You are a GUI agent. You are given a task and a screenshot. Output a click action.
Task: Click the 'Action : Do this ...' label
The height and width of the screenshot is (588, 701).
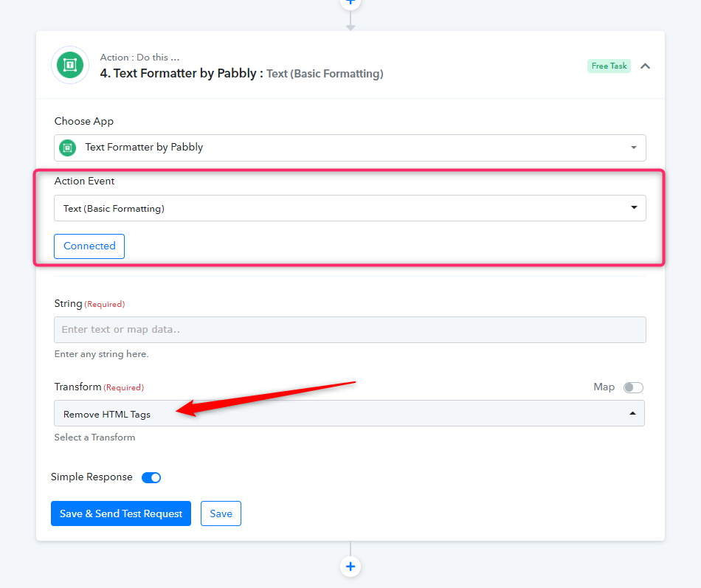point(139,58)
